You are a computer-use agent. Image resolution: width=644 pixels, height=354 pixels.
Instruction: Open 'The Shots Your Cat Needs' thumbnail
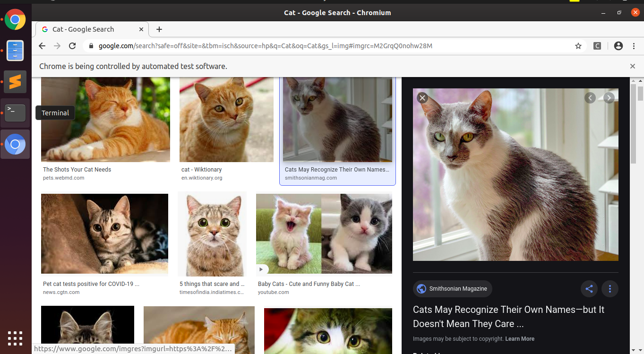pos(105,120)
